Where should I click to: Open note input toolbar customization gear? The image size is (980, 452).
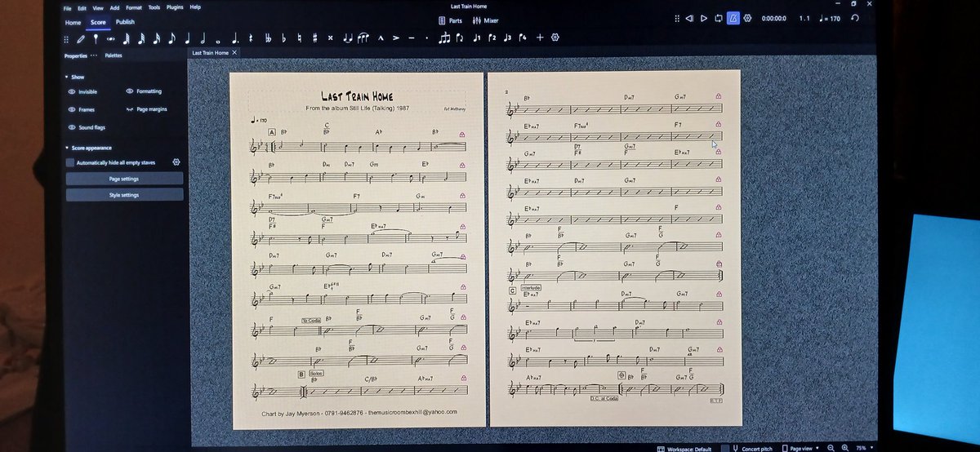coord(555,38)
